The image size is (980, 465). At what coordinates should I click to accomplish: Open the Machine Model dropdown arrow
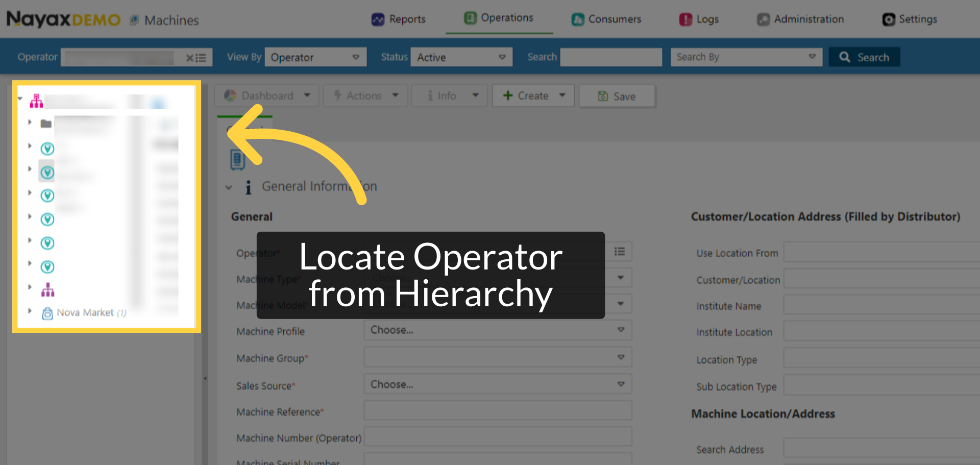click(x=621, y=304)
